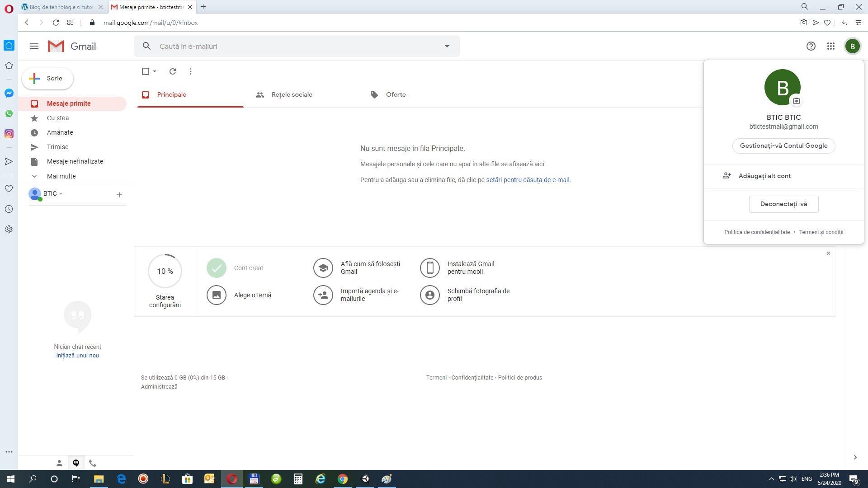This screenshot has width=868, height=488.
Task: Open the inbox more options three-dot menu
Action: point(190,71)
